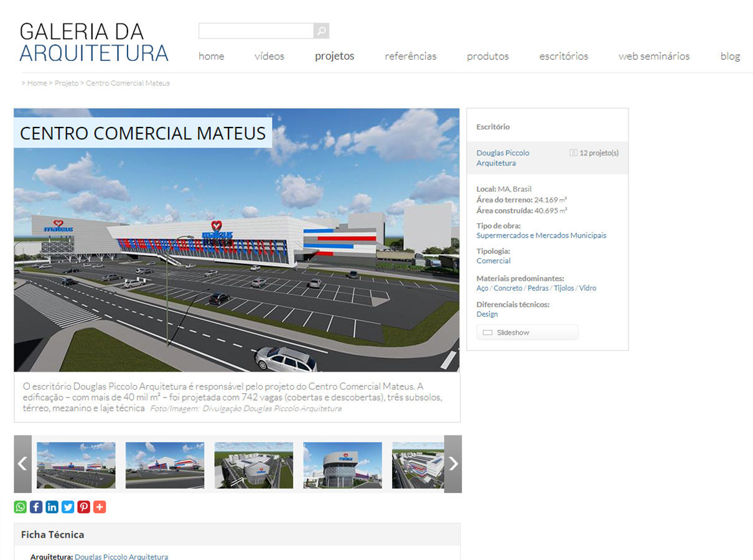
Task: Show previous thumbnails with left arrow
Action: tap(22, 464)
